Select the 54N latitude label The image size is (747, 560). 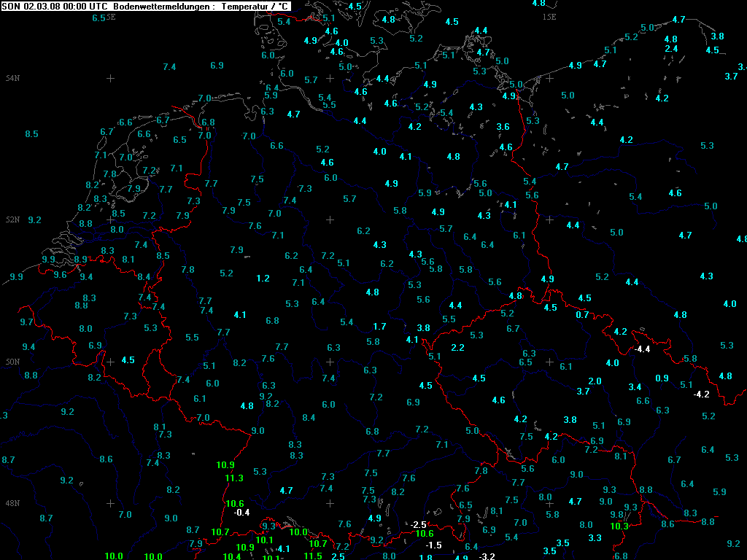(12, 78)
